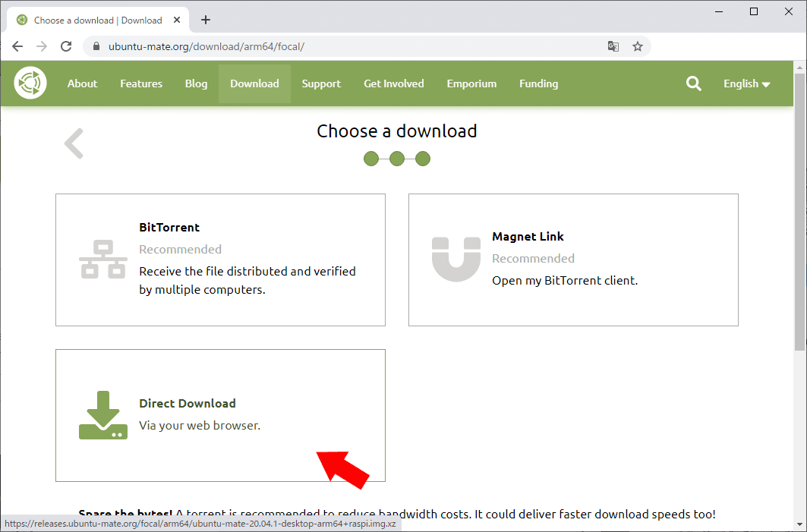
Task: Click the Ubuntu MATE logo
Action: click(x=30, y=83)
